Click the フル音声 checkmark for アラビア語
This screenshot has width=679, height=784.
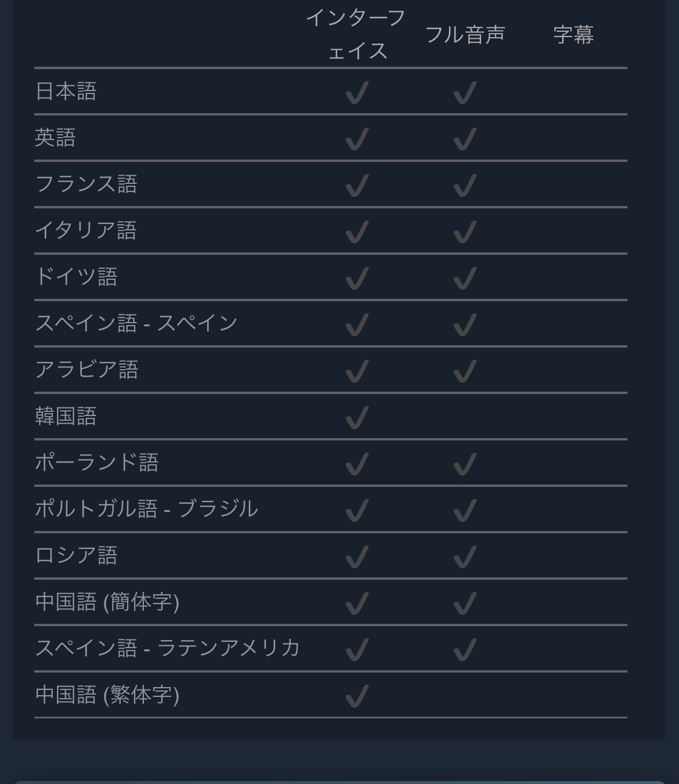[465, 371]
